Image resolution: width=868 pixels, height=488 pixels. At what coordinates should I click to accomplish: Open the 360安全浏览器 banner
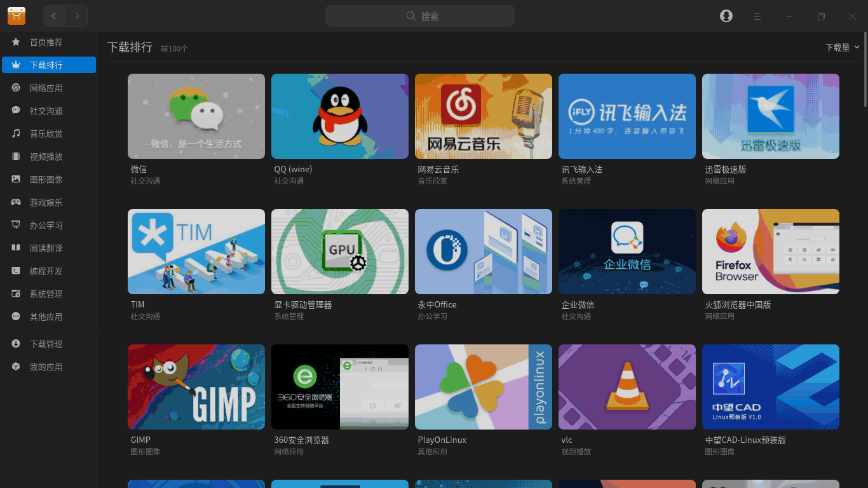coord(340,387)
